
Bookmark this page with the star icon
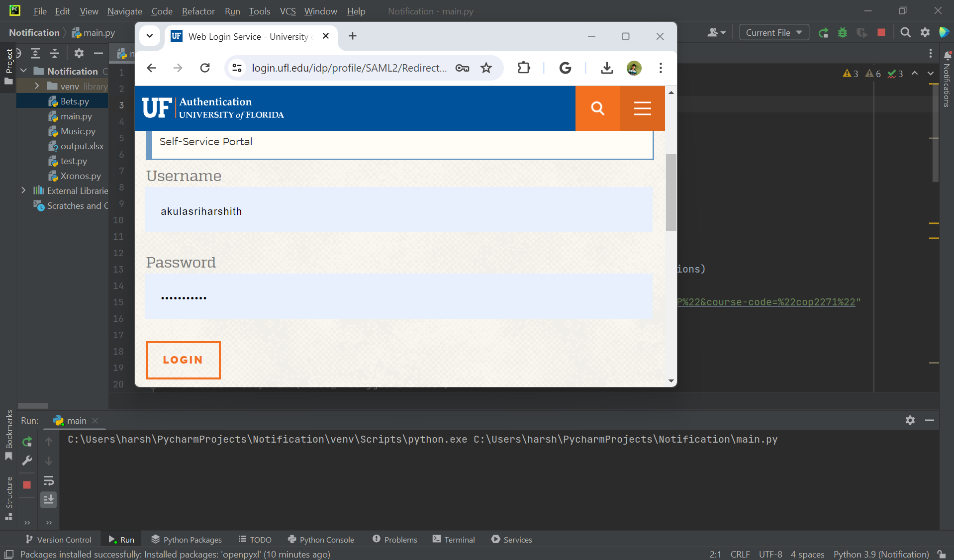click(x=486, y=68)
